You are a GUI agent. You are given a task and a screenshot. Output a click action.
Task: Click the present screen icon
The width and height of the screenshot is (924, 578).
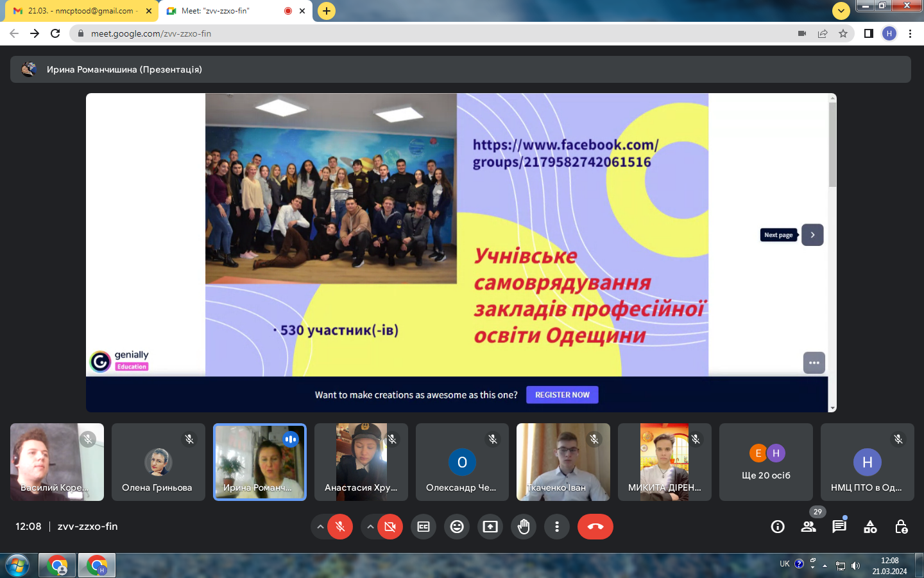click(x=490, y=527)
